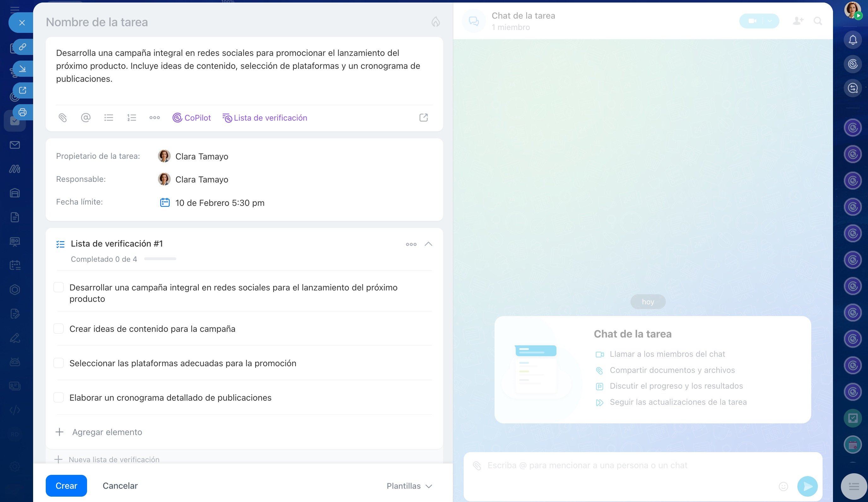Insert a bulleted list in the description
This screenshot has width=868, height=502.
point(108,118)
